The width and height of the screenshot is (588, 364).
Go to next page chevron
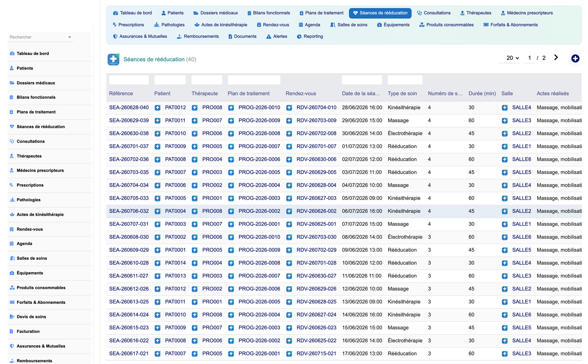[556, 58]
